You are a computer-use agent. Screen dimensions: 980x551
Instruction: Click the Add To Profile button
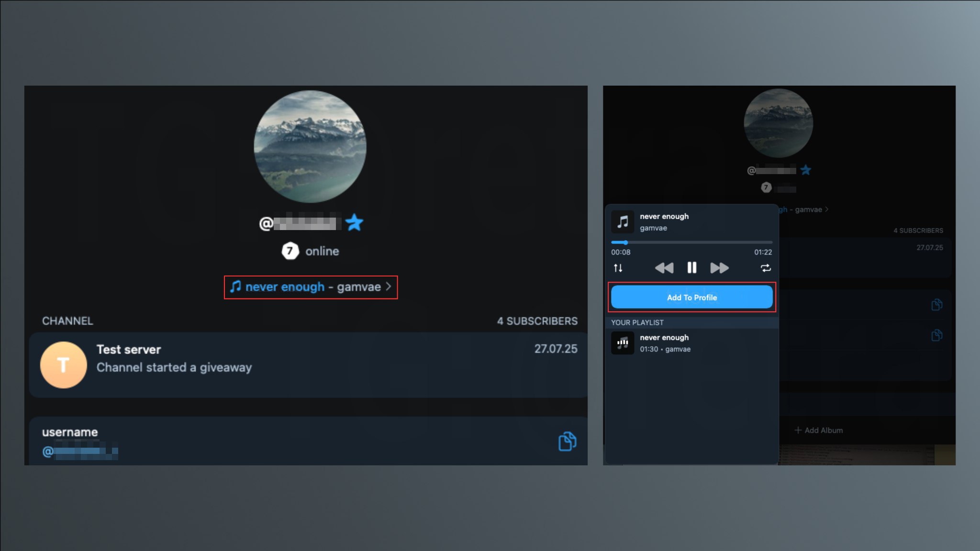[691, 297]
